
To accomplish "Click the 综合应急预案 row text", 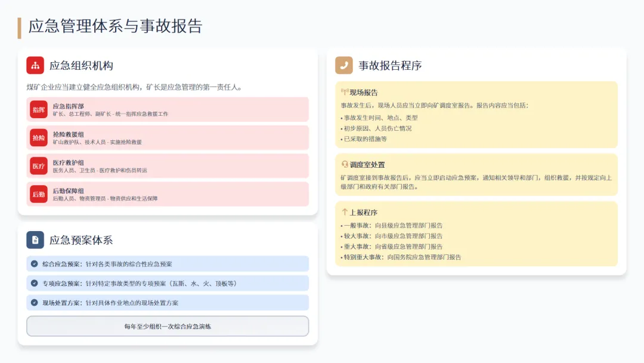I will [107, 264].
